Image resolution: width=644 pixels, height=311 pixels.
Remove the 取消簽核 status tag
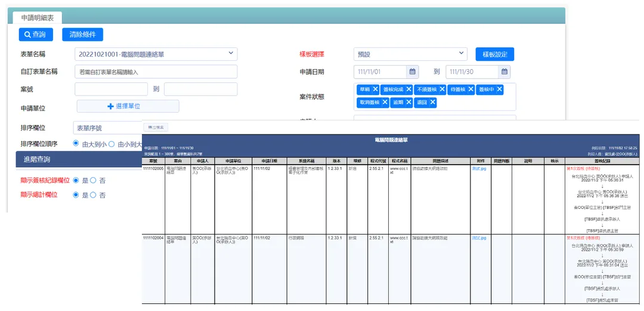point(385,103)
